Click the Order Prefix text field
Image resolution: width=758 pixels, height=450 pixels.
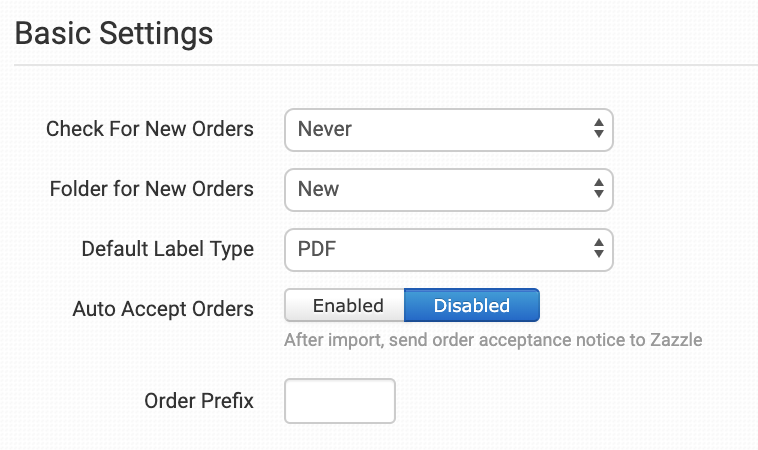(340, 401)
